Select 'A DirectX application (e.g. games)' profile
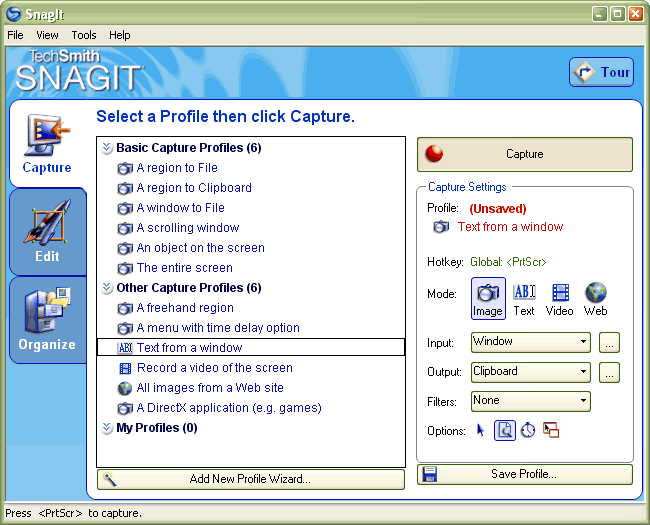The image size is (650, 525). pyautogui.click(x=229, y=408)
